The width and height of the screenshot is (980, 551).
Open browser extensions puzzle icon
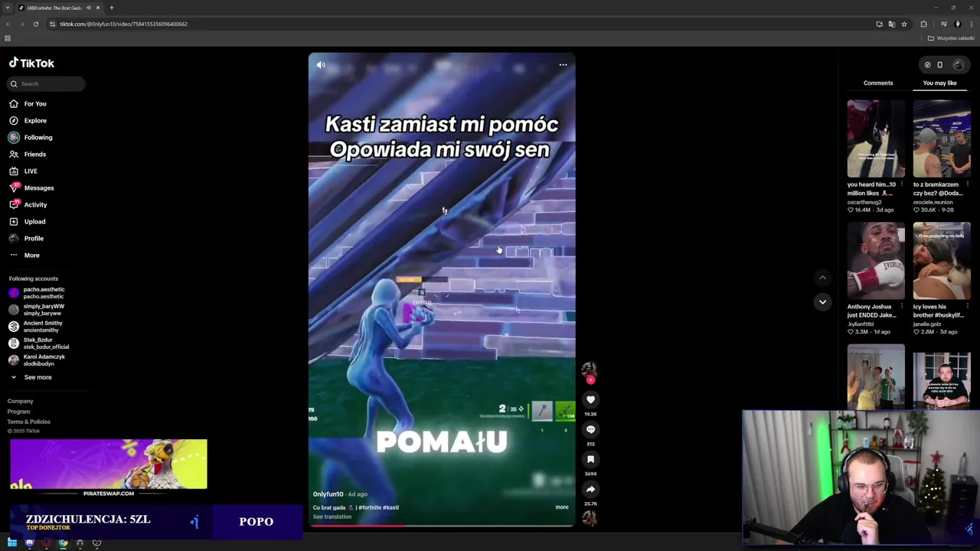[x=923, y=24]
